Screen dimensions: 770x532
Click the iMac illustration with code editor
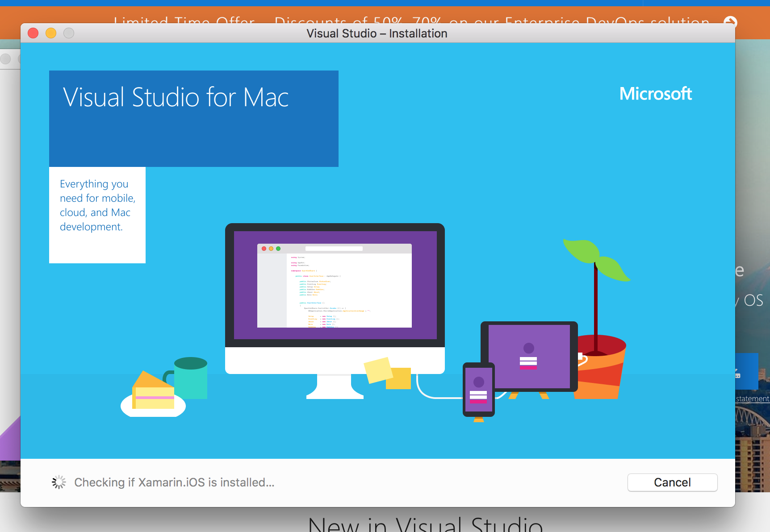(x=335, y=311)
